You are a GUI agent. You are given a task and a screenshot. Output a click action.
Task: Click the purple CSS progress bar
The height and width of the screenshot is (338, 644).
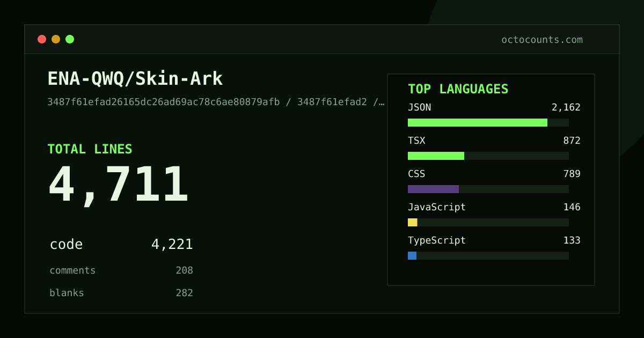coord(433,189)
